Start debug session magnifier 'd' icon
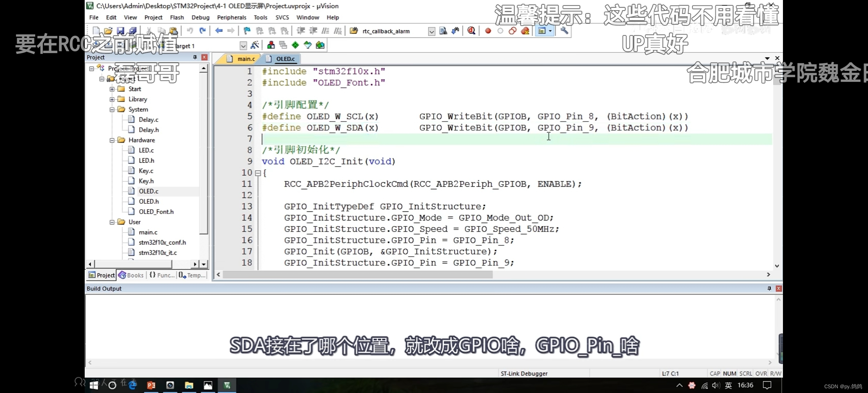The width and height of the screenshot is (868, 393). (471, 31)
